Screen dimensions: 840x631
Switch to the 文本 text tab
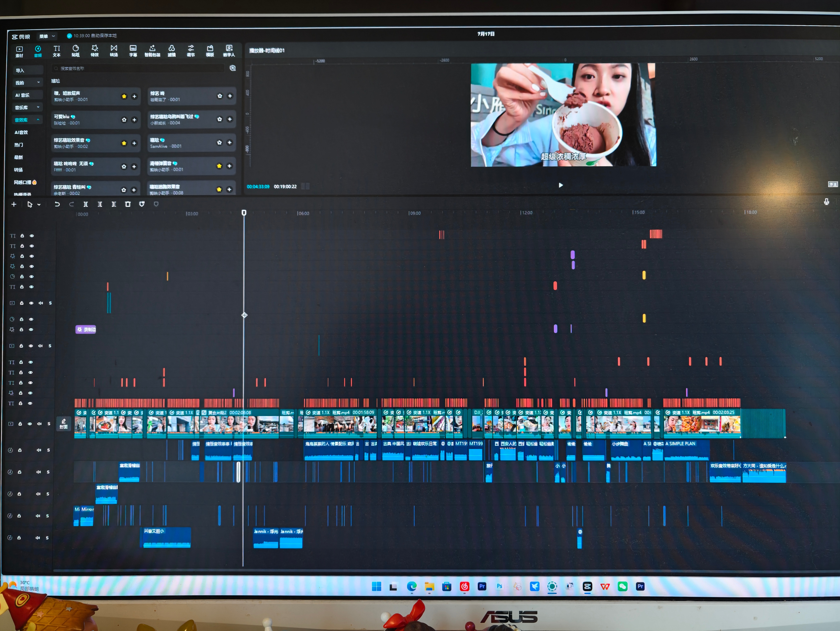pyautogui.click(x=57, y=51)
